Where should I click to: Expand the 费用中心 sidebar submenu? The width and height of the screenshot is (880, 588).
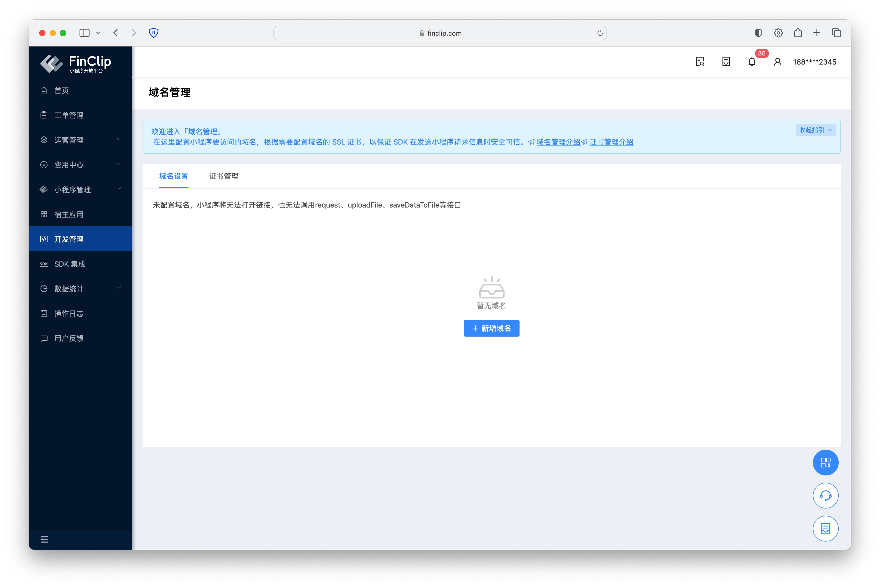[x=80, y=165]
